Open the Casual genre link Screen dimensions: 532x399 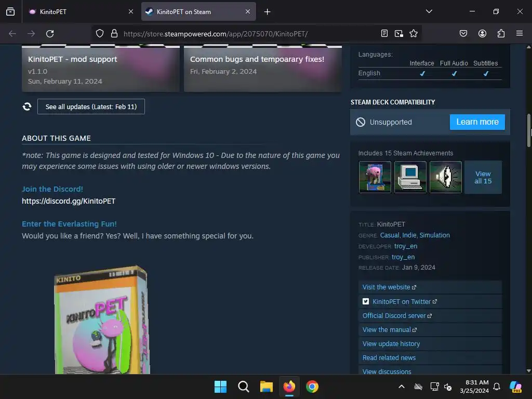pyautogui.click(x=390, y=235)
